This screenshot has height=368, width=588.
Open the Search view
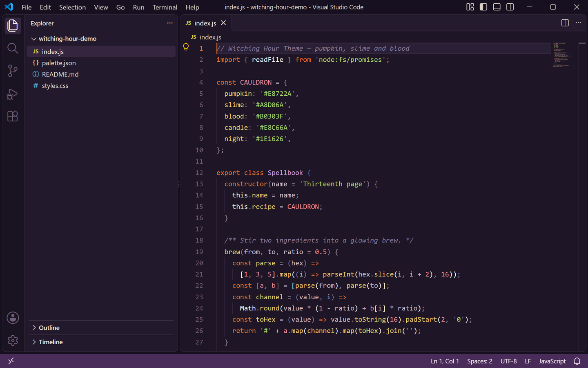click(x=13, y=48)
